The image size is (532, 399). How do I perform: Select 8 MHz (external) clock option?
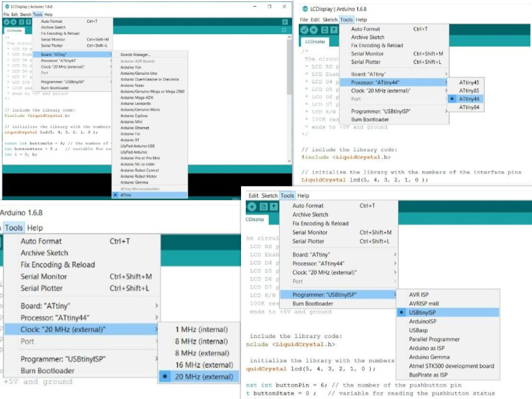[199, 353]
